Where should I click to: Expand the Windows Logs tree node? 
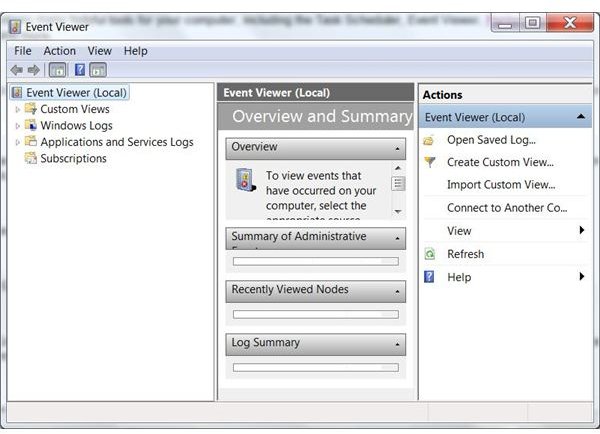pyautogui.click(x=17, y=126)
